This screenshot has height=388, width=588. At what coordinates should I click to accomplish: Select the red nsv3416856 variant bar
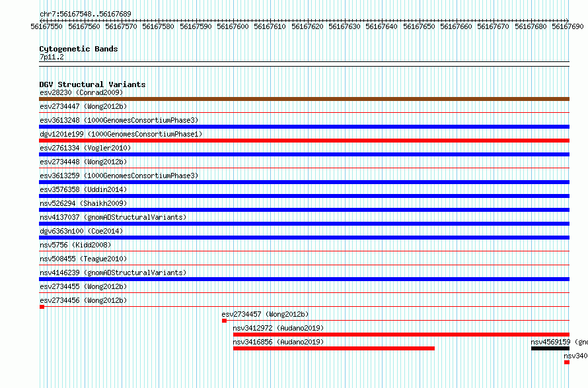coord(334,348)
